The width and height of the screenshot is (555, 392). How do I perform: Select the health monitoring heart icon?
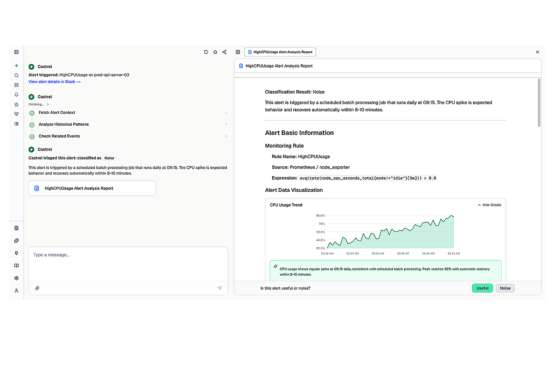pos(16,114)
